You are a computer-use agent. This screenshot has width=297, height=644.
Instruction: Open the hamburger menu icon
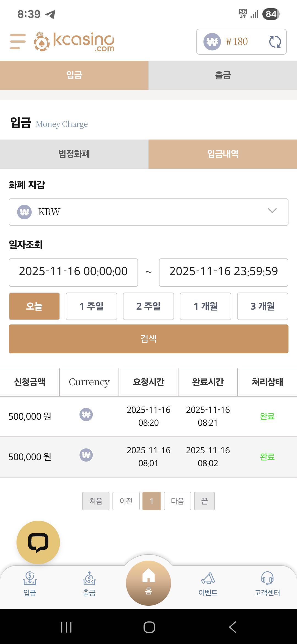(18, 42)
